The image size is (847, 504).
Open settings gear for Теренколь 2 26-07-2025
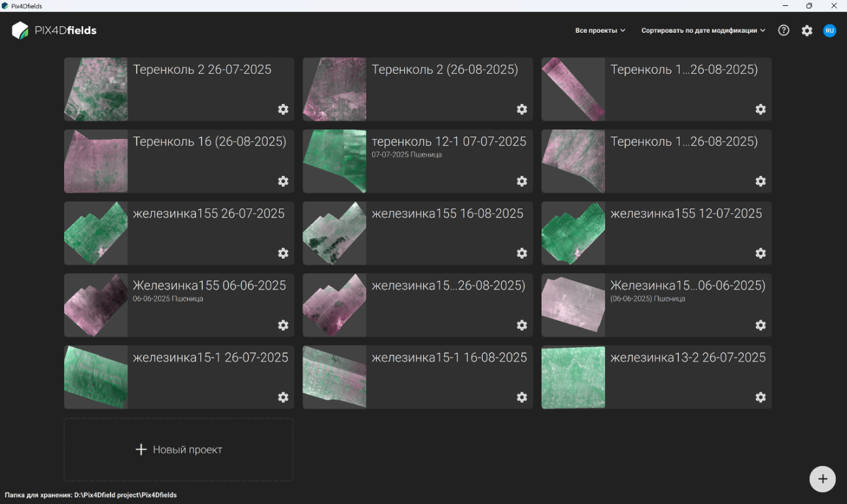point(283,109)
